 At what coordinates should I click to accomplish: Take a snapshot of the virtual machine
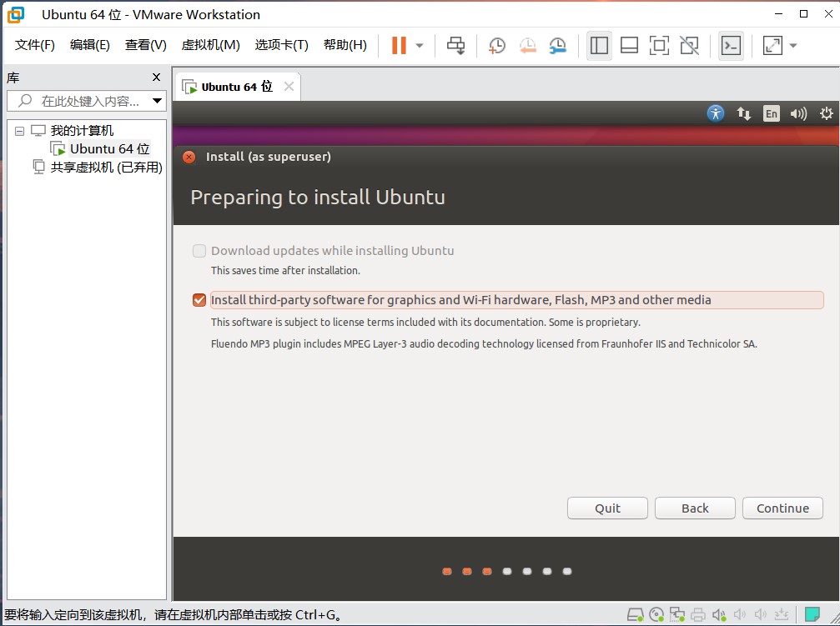(x=496, y=46)
